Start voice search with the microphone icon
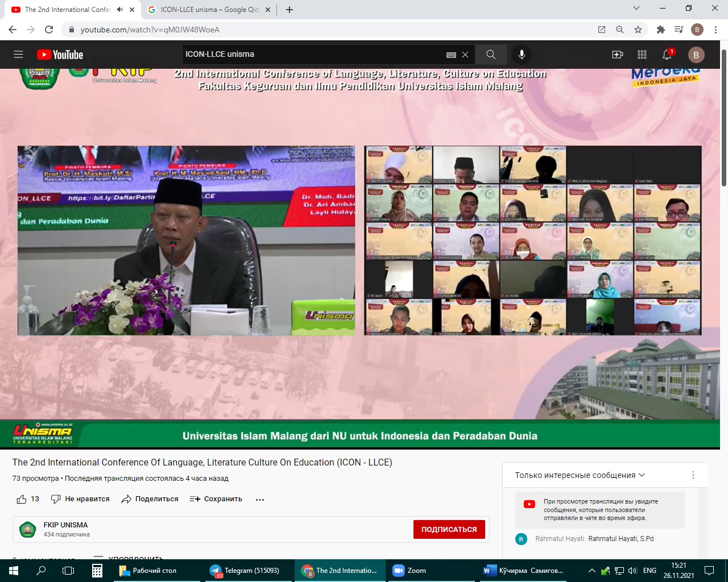Viewport: 728px width, 582px height. click(x=522, y=55)
